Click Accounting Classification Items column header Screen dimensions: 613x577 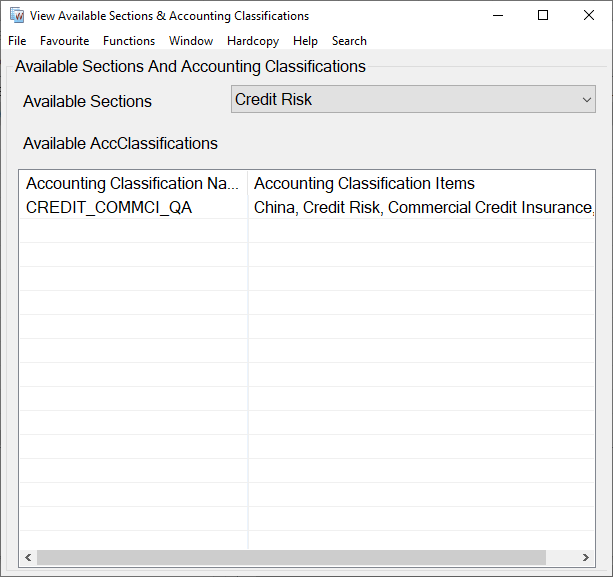(421, 183)
